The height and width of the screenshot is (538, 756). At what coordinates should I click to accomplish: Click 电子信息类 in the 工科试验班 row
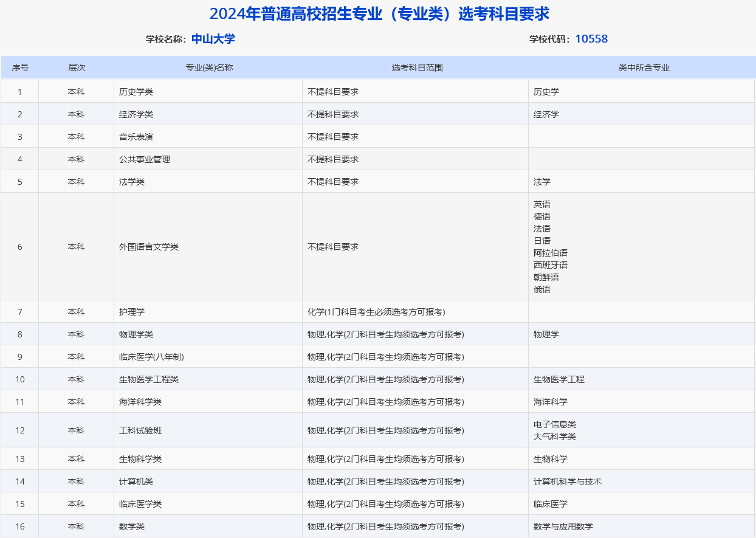pyautogui.click(x=555, y=424)
